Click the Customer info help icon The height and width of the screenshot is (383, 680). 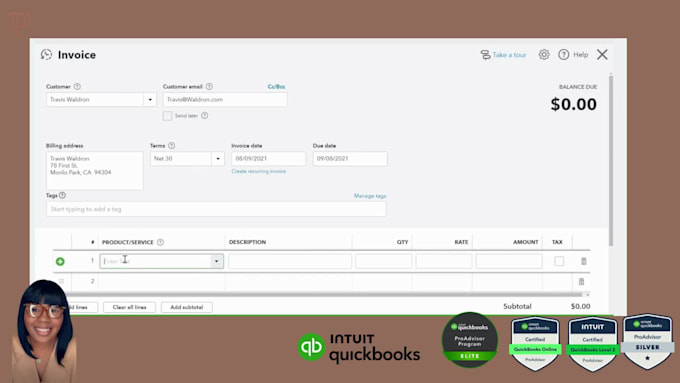pyautogui.click(x=77, y=86)
